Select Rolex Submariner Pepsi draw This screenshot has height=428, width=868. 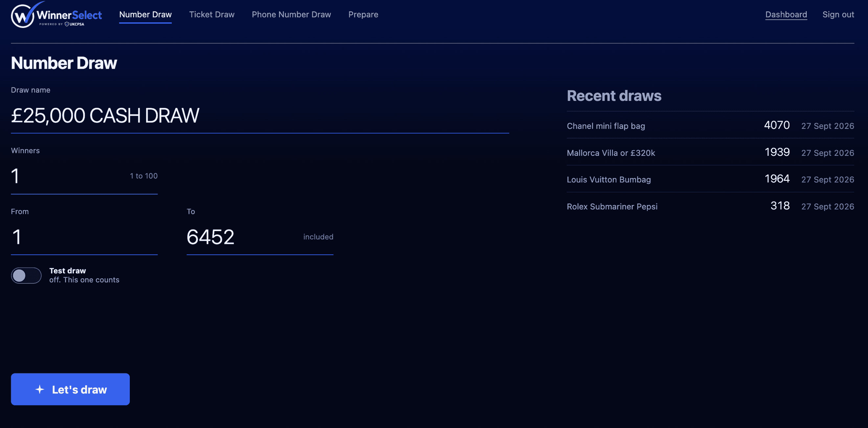pos(710,206)
